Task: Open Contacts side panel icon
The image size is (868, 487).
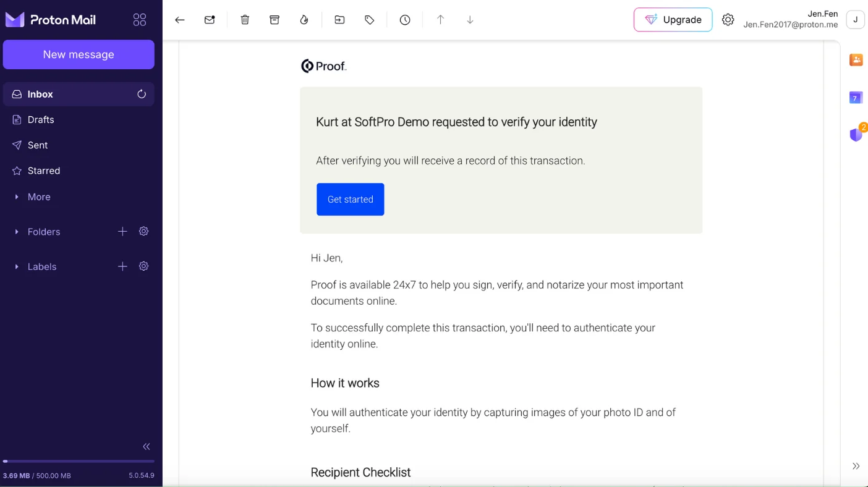Action: click(x=856, y=59)
